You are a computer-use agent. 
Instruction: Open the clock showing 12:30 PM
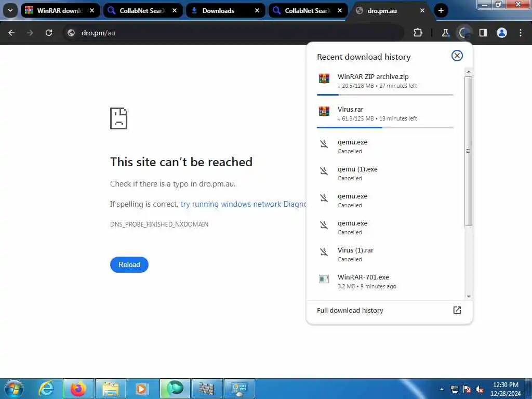point(505,389)
